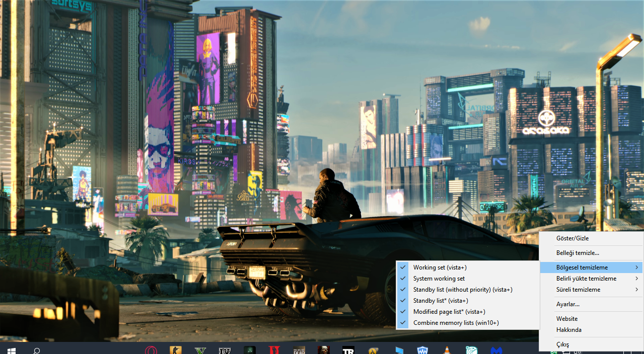Toggle Standby list (without priority) option

click(x=468, y=290)
